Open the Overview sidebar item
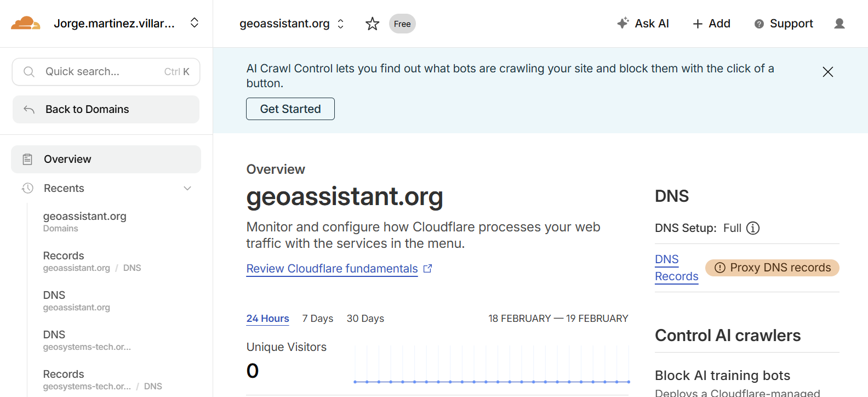The image size is (868, 397). coord(106,160)
